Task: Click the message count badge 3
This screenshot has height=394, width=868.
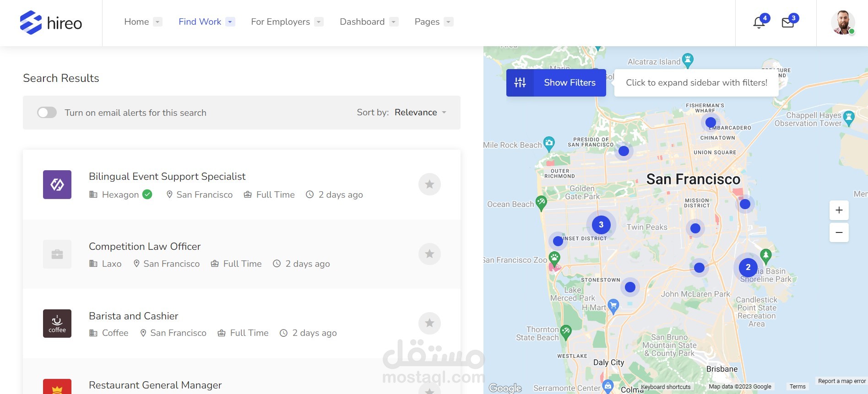Action: click(793, 18)
